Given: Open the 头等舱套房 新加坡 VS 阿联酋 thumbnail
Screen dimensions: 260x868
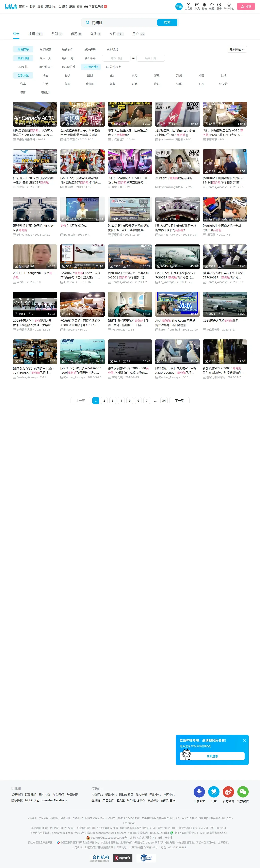Looking at the screenshot, I should pos(82,114).
